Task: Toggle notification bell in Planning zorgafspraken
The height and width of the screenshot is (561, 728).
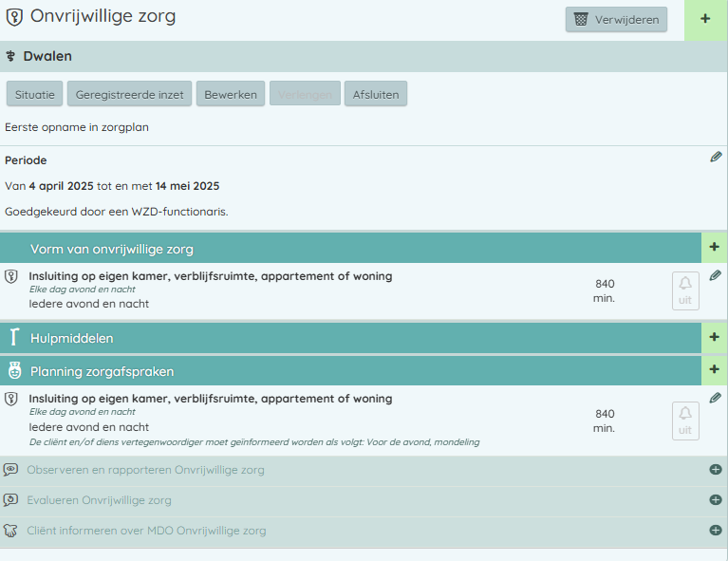Action: [685, 421]
